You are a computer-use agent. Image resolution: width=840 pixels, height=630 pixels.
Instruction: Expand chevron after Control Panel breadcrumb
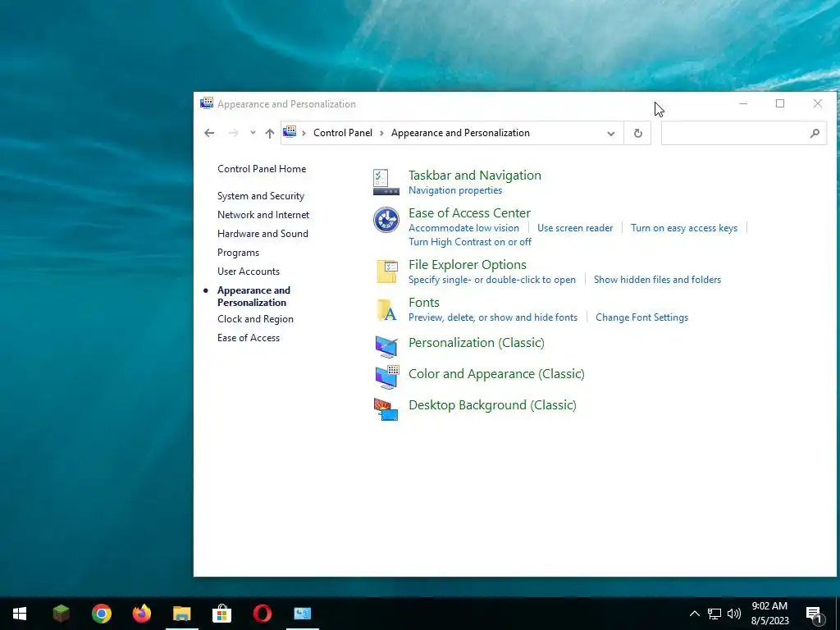pos(382,133)
